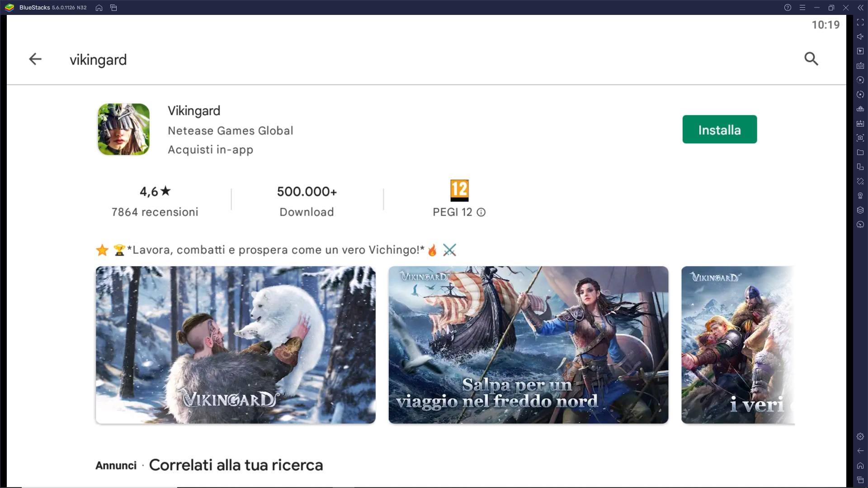Image resolution: width=868 pixels, height=488 pixels.
Task: Click the PEGI 12 badge image
Action: 459,191
